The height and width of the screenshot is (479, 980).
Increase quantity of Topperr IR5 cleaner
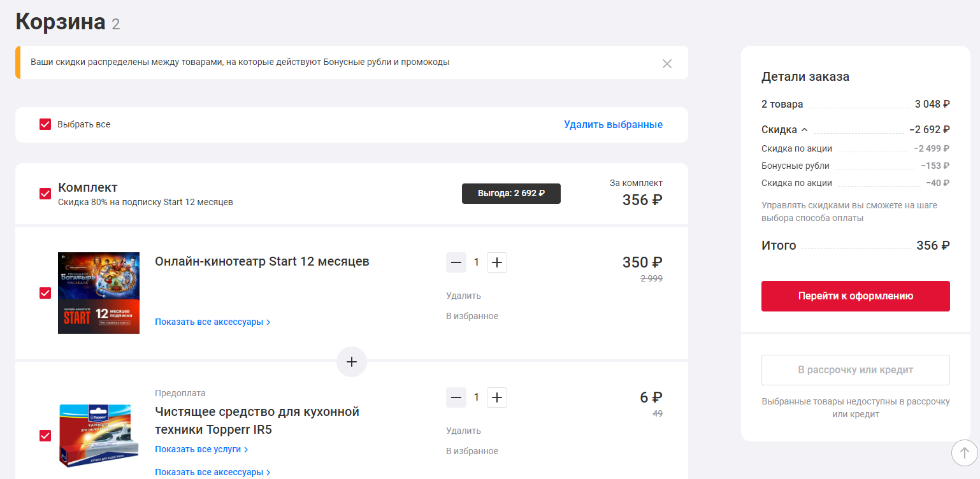[x=497, y=397]
